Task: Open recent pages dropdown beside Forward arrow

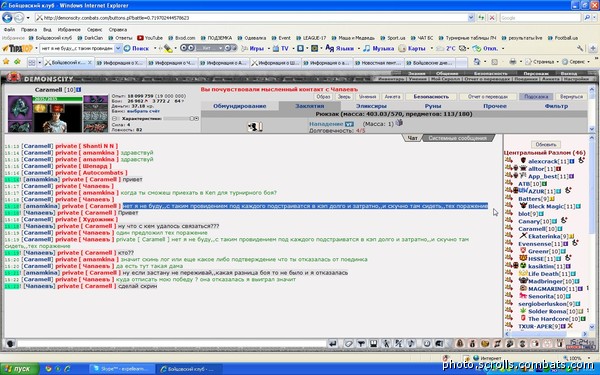Action: coord(28,18)
